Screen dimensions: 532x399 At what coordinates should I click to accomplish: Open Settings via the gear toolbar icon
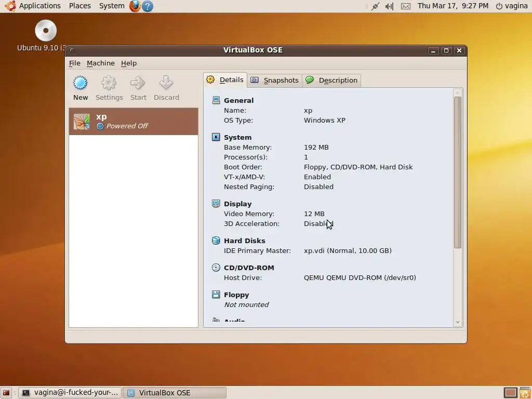coord(109,83)
